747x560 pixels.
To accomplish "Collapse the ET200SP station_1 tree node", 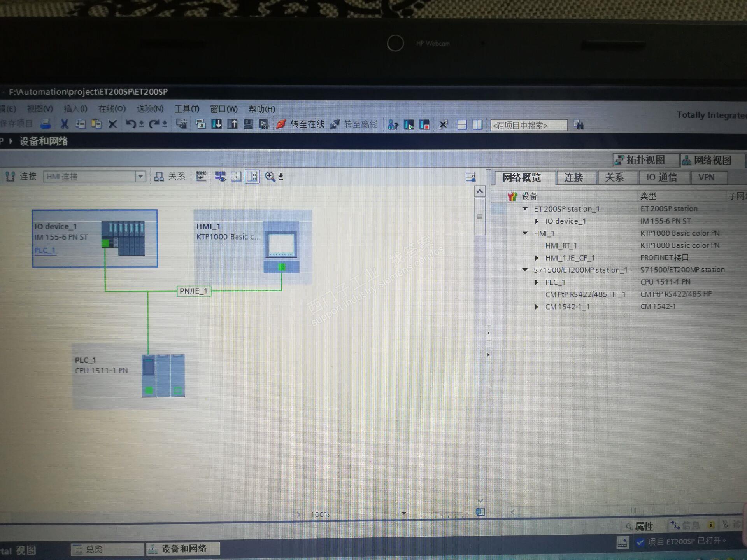I will click(525, 209).
